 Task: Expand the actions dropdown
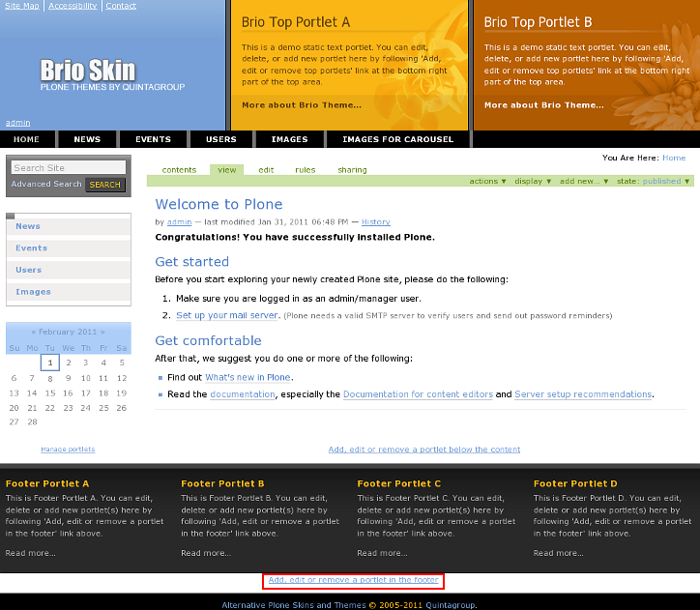[x=487, y=181]
